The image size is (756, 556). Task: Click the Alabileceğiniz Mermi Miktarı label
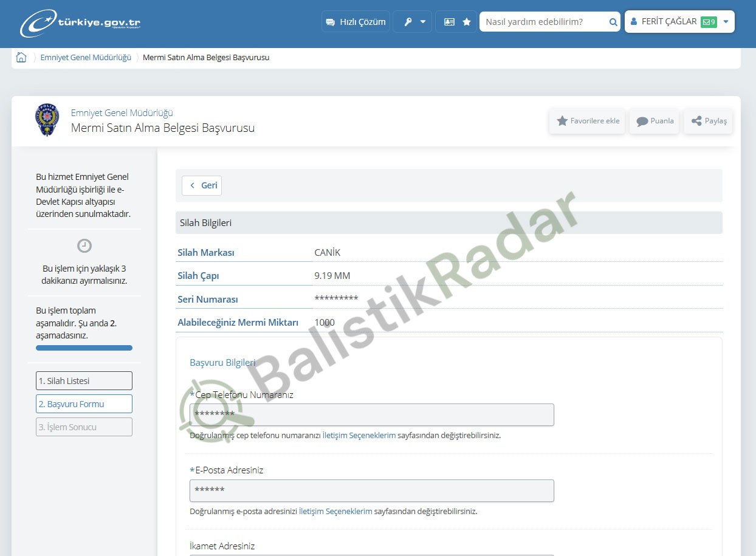click(x=238, y=323)
